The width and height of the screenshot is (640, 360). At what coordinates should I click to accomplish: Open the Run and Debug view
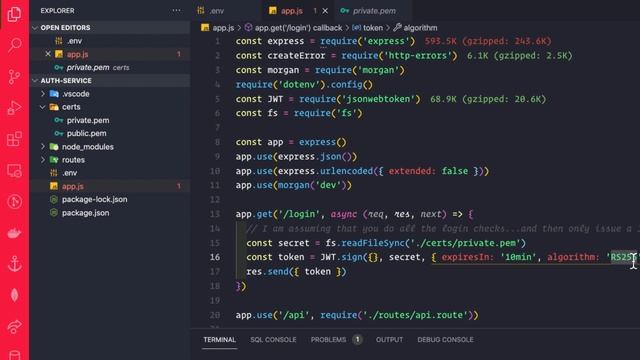pyautogui.click(x=14, y=108)
